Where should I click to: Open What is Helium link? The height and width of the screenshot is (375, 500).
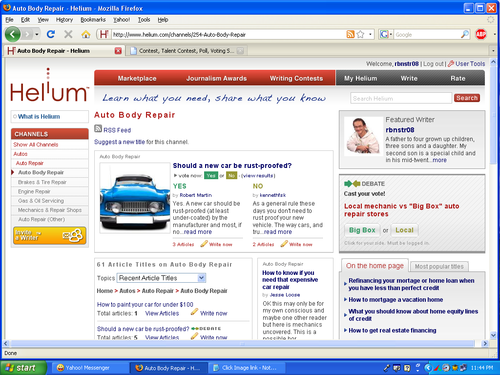pos(39,116)
